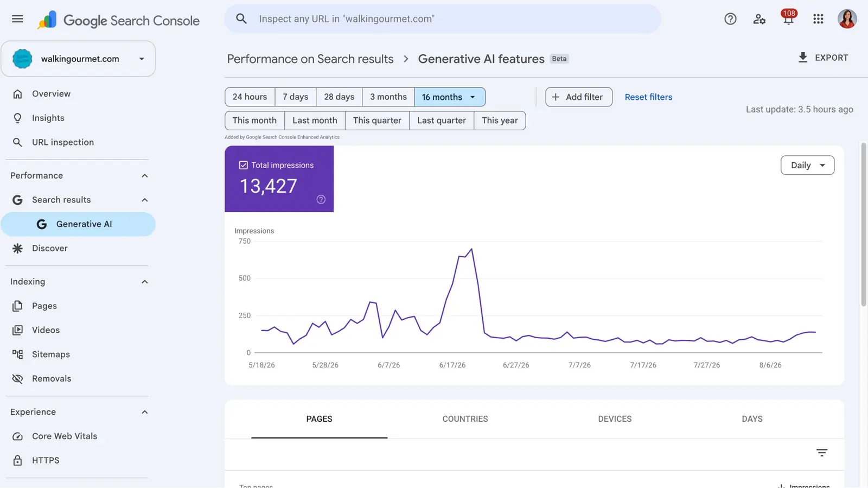Click the search magnifier icon
The image size is (868, 488).
[x=241, y=19]
